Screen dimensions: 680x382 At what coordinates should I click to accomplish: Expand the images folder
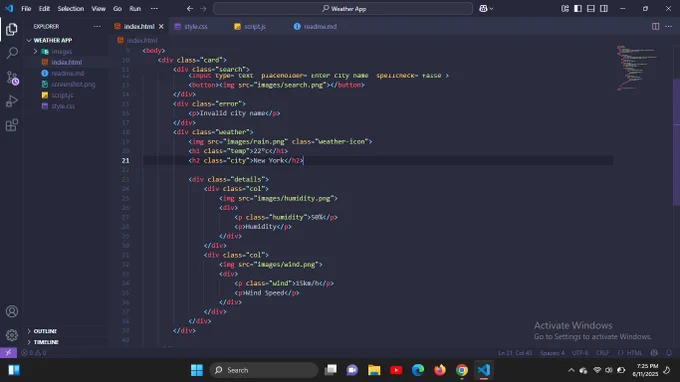[62, 51]
